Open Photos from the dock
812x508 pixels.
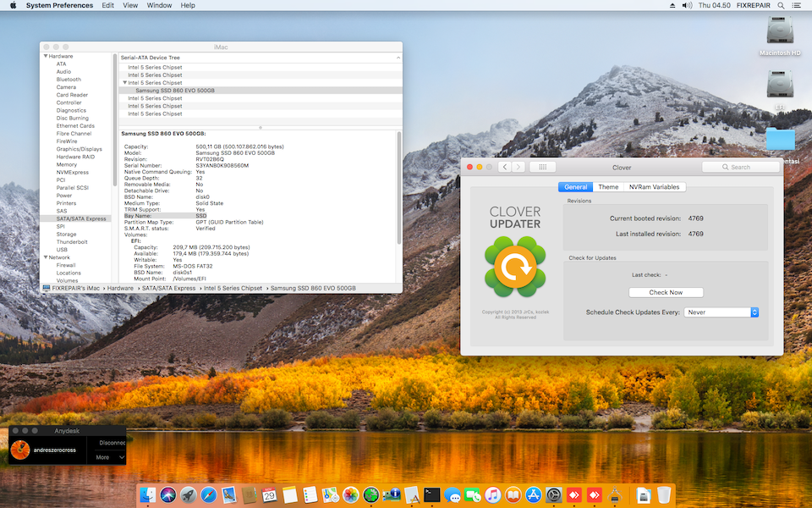click(x=350, y=494)
